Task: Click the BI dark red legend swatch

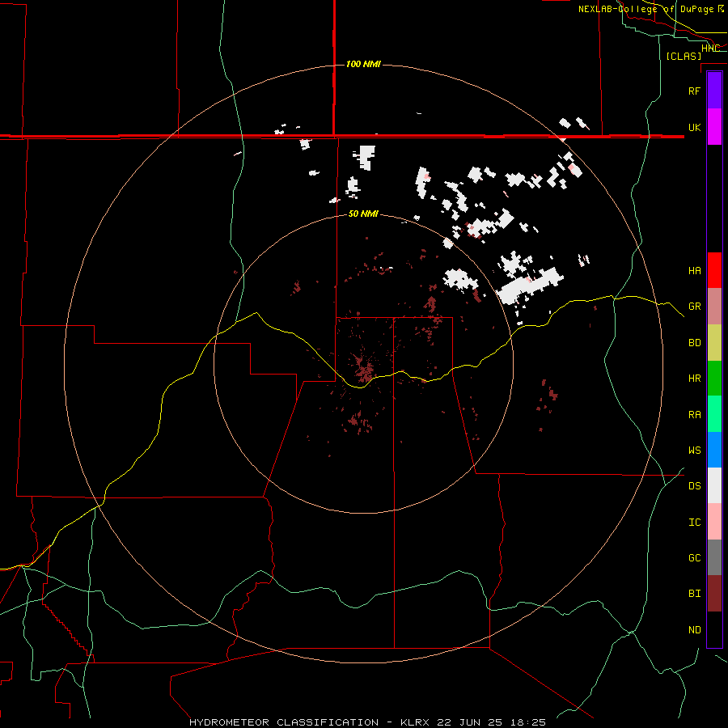Action: [x=714, y=594]
